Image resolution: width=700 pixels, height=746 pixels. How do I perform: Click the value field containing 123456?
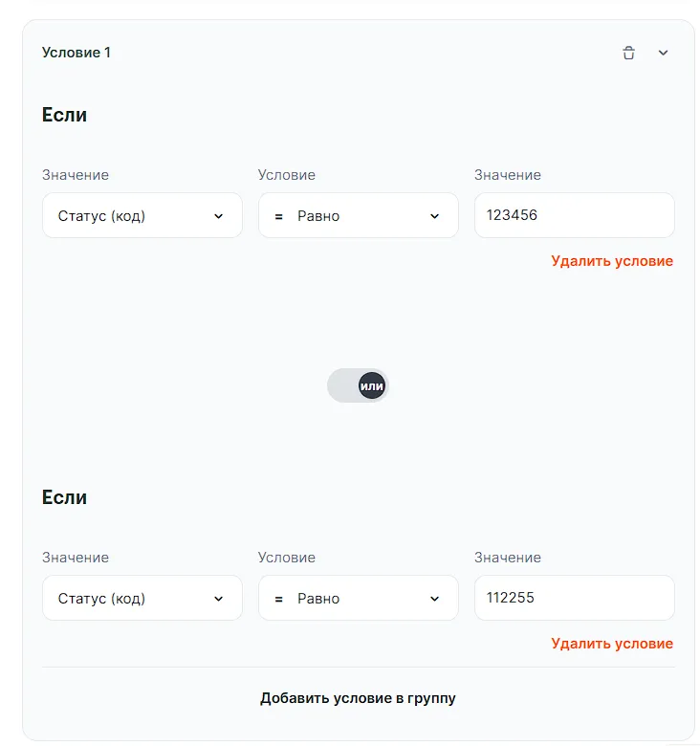pos(574,216)
